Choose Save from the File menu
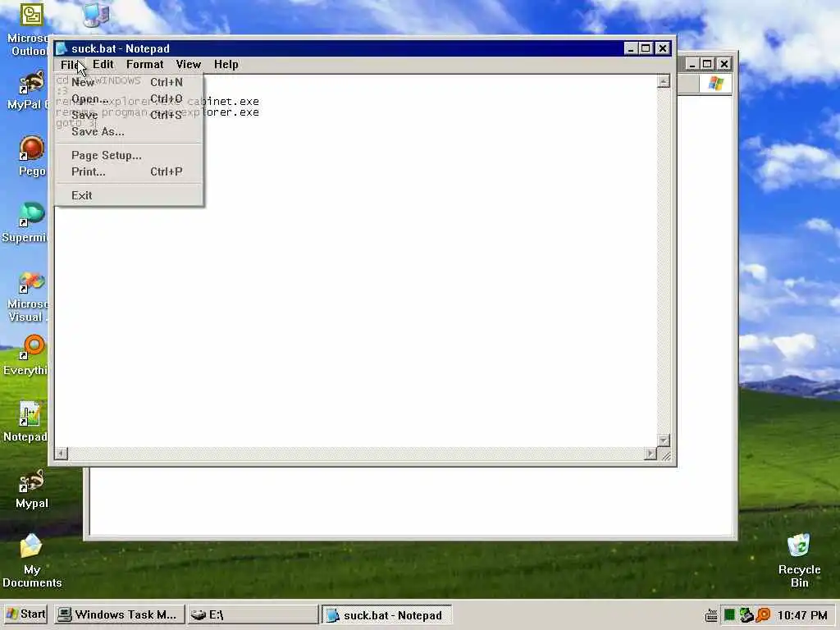 point(129,115)
